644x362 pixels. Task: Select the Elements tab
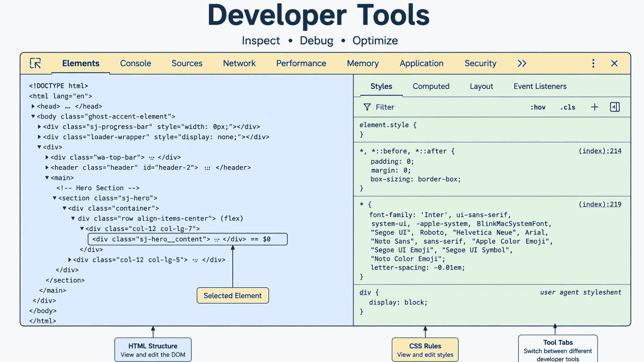click(81, 63)
